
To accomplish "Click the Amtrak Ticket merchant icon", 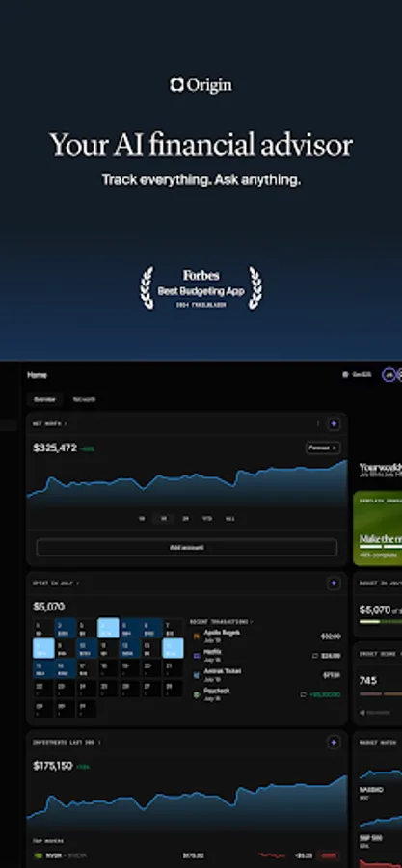I will pos(197,675).
